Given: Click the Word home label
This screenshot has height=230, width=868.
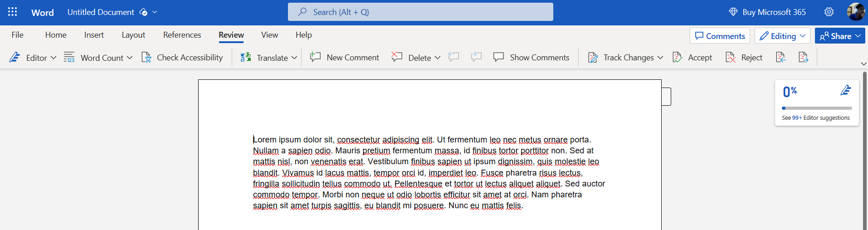Looking at the screenshot, I should click(x=43, y=13).
